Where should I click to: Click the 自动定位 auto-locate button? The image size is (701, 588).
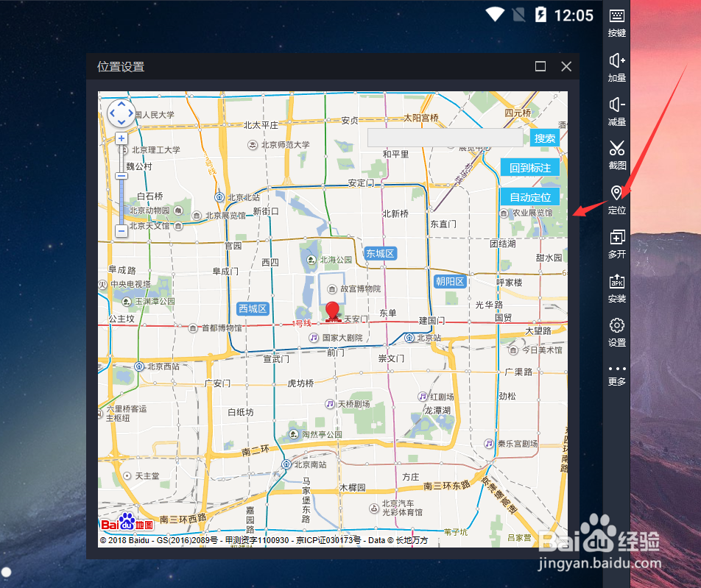(x=530, y=197)
